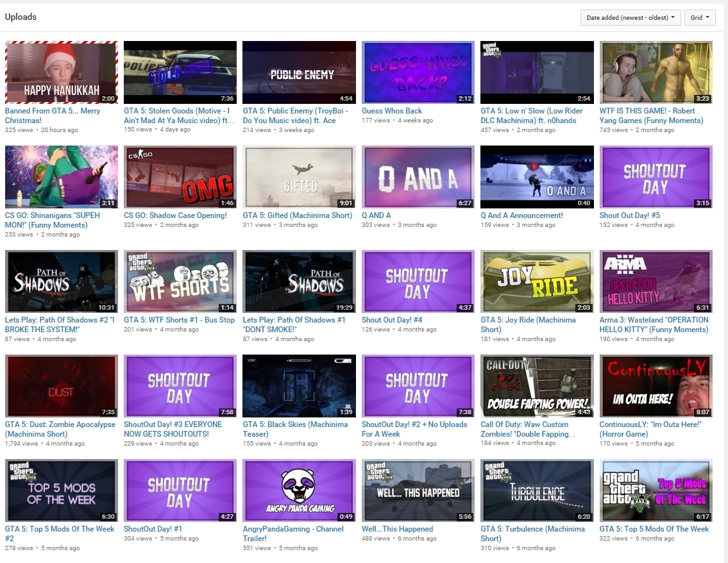This screenshot has height=563, width=728.
Task: Click 'GTA 5: Gifted (Machinima Short)' title link
Action: pyautogui.click(x=297, y=215)
